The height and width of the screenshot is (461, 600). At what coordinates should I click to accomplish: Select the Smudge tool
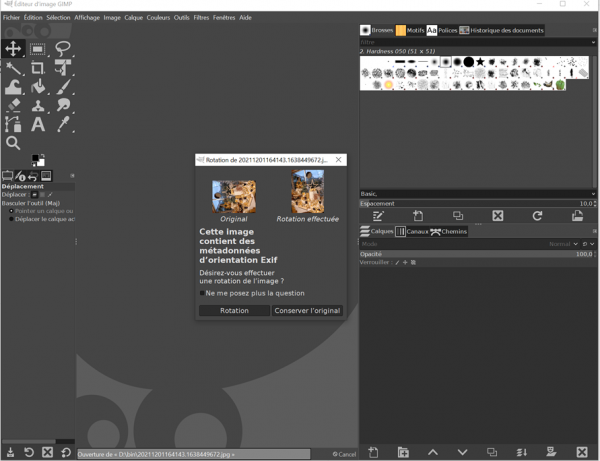pos(63,105)
